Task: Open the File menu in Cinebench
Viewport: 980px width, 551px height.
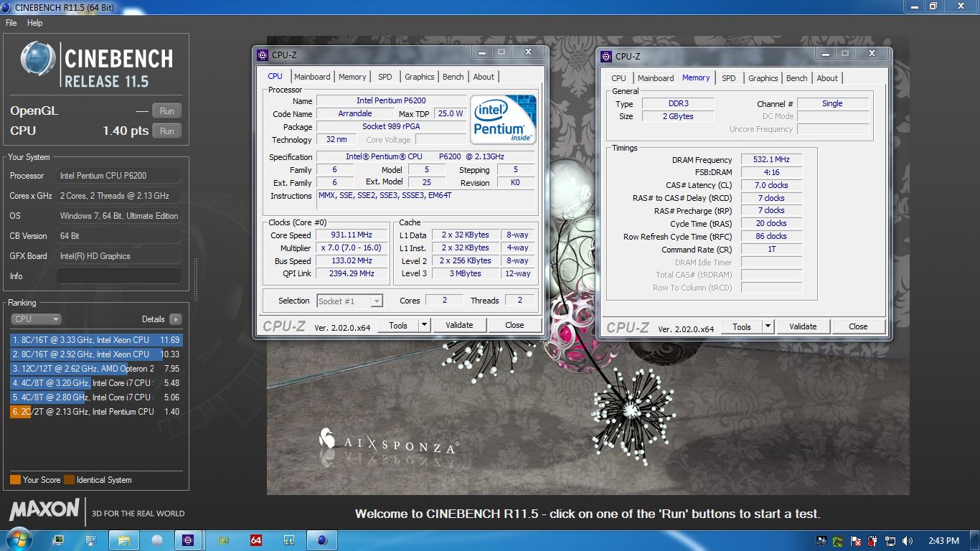Action: coord(11,23)
